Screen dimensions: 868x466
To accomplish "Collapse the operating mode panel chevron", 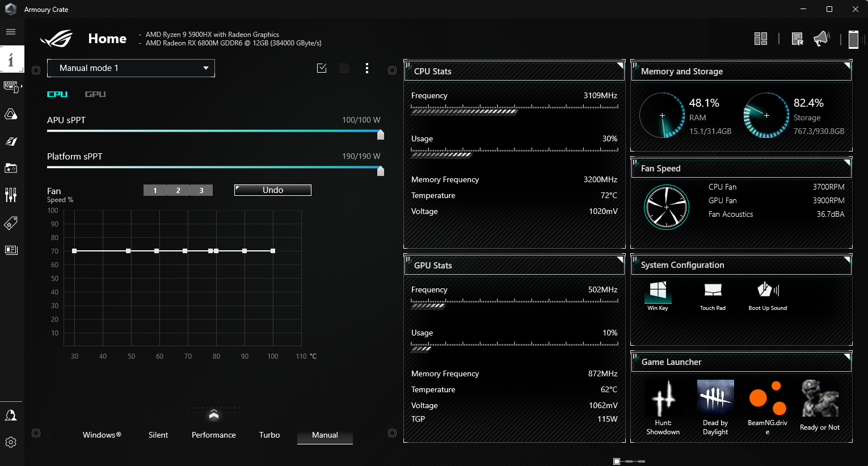I will click(214, 414).
